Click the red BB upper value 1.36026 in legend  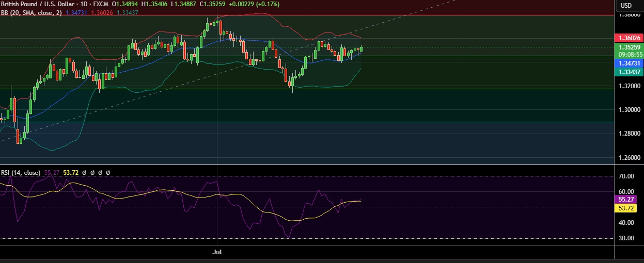pos(102,12)
